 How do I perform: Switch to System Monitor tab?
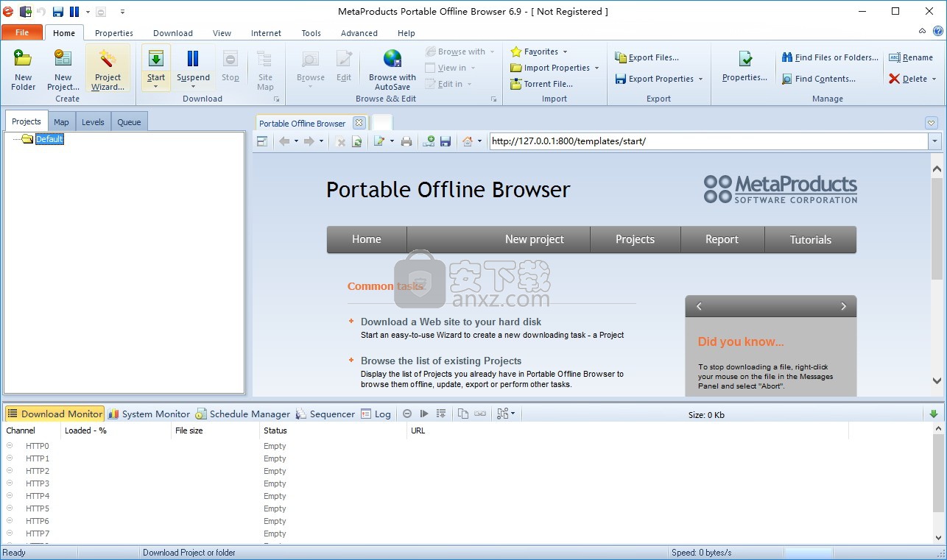pyautogui.click(x=149, y=414)
